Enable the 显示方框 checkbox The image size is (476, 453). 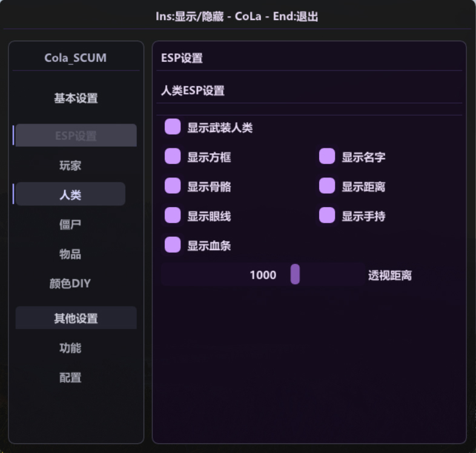point(173,156)
